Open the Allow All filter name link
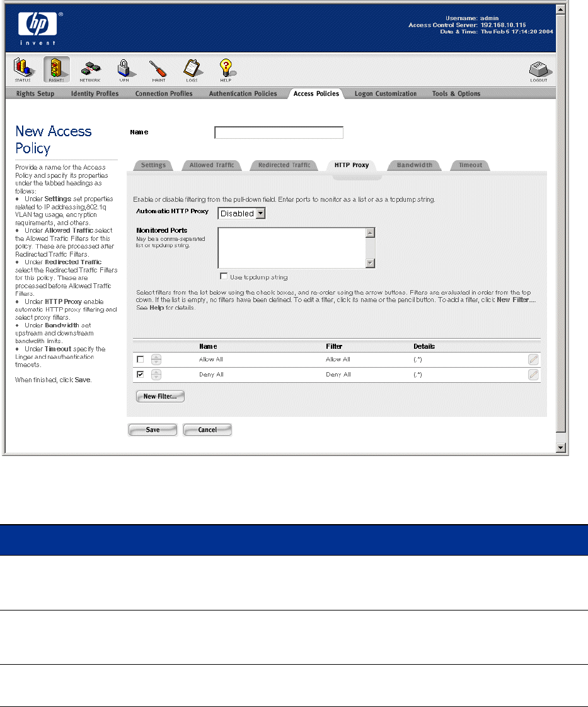Image resolution: width=588 pixels, height=707 pixels. tap(211, 359)
